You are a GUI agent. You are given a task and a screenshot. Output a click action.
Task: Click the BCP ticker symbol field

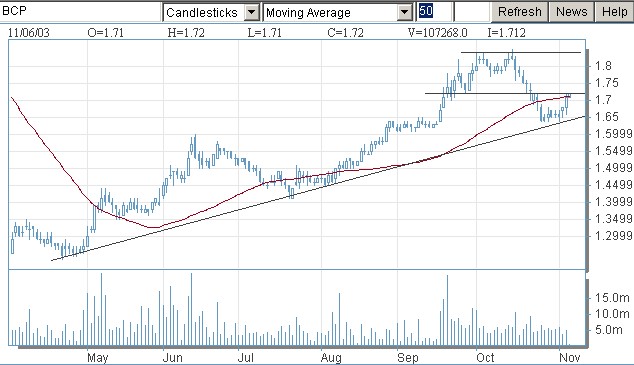coord(80,12)
